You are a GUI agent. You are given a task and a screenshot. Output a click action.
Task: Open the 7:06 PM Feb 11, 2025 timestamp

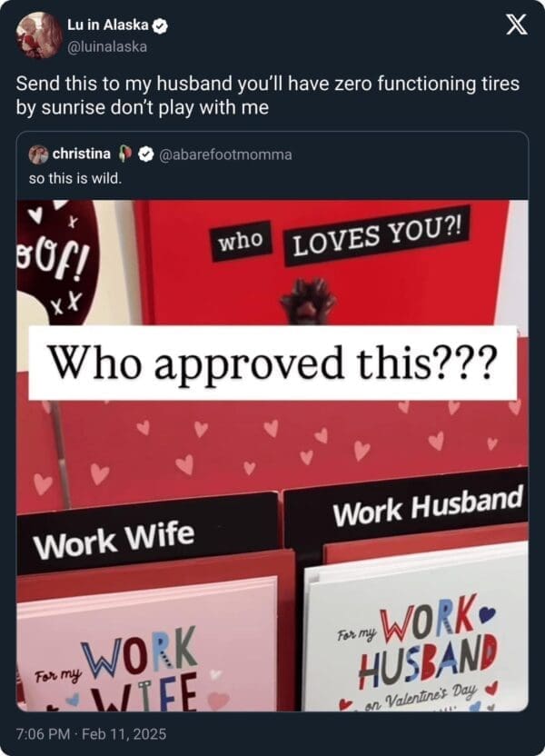(x=91, y=734)
